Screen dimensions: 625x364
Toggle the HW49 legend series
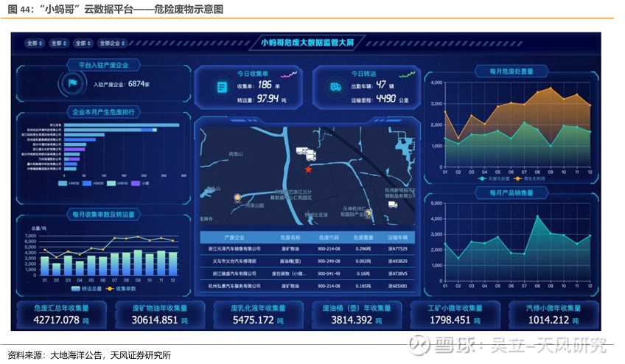coord(117,183)
